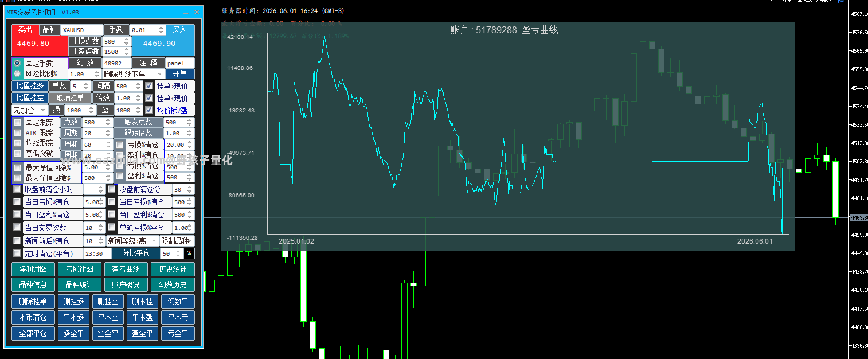The image size is (868, 359).
Task: Enable the 均线跟踪 checkbox
Action: pos(18,143)
